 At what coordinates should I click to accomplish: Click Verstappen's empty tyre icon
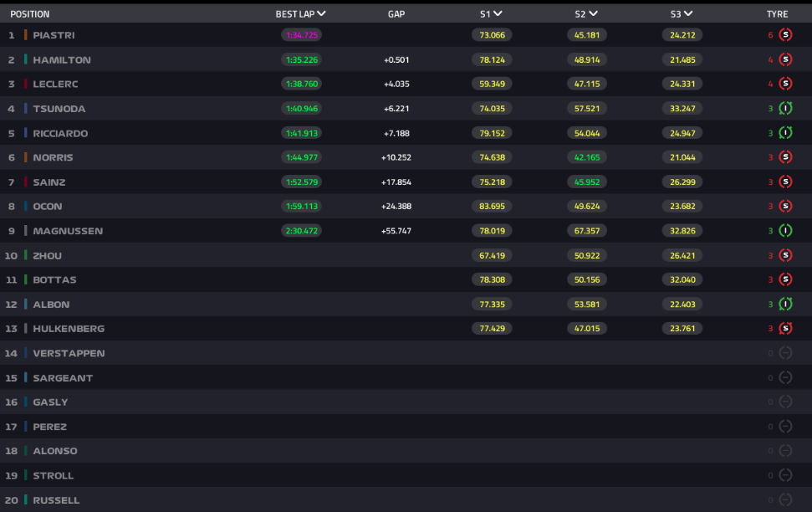[x=785, y=353]
